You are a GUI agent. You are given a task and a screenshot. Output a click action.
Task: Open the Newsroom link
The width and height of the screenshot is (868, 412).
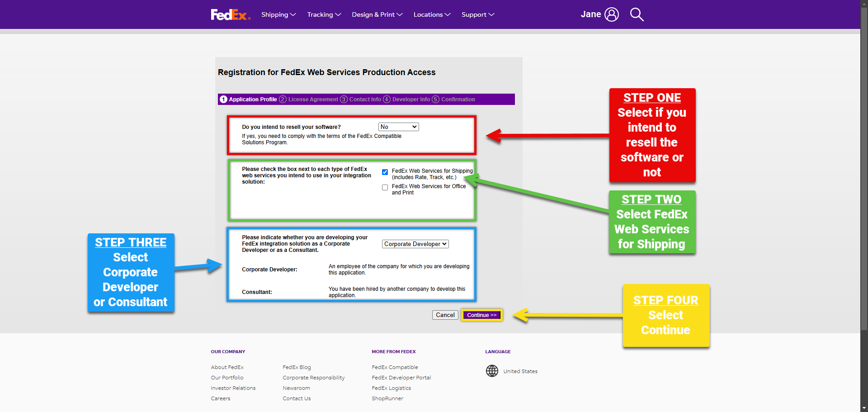[x=296, y=388]
